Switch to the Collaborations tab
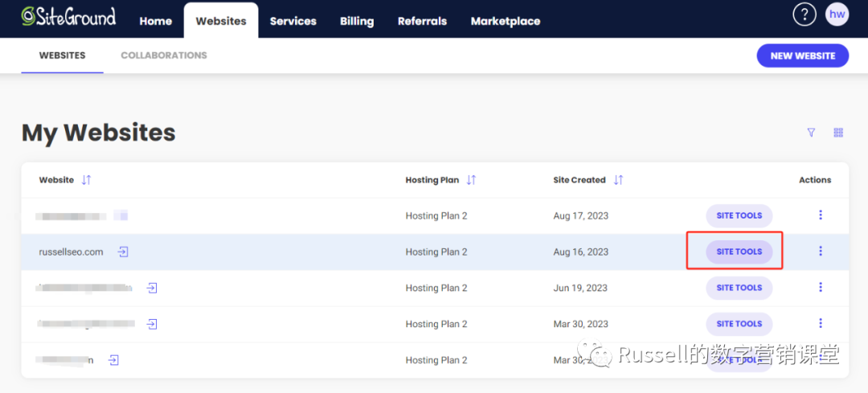Viewport: 868px width, 393px height. [164, 55]
